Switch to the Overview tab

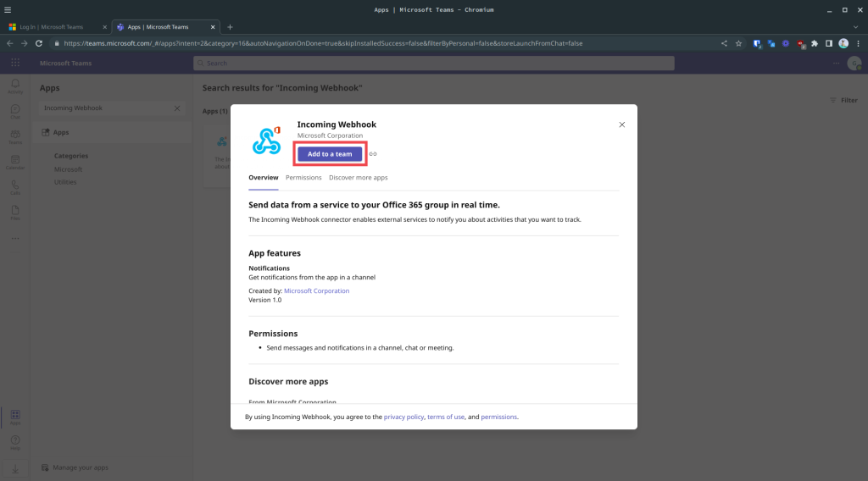[263, 178]
